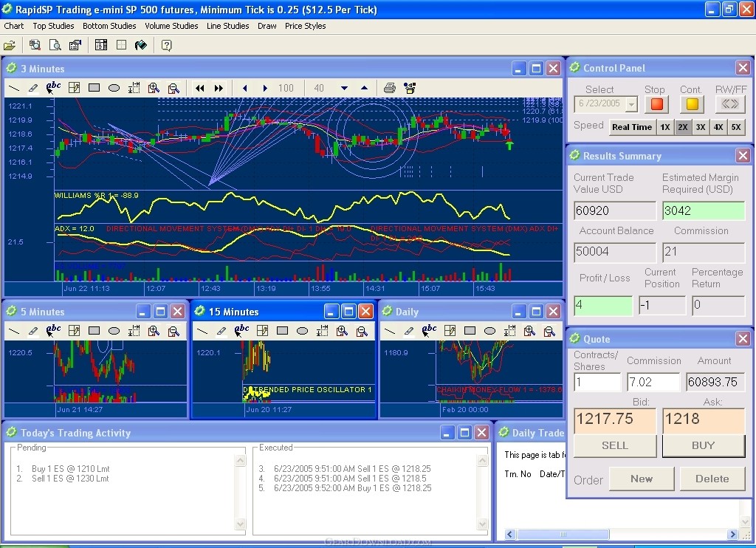Set speed to 3X
This screenshot has width=756, height=548.
(x=701, y=127)
